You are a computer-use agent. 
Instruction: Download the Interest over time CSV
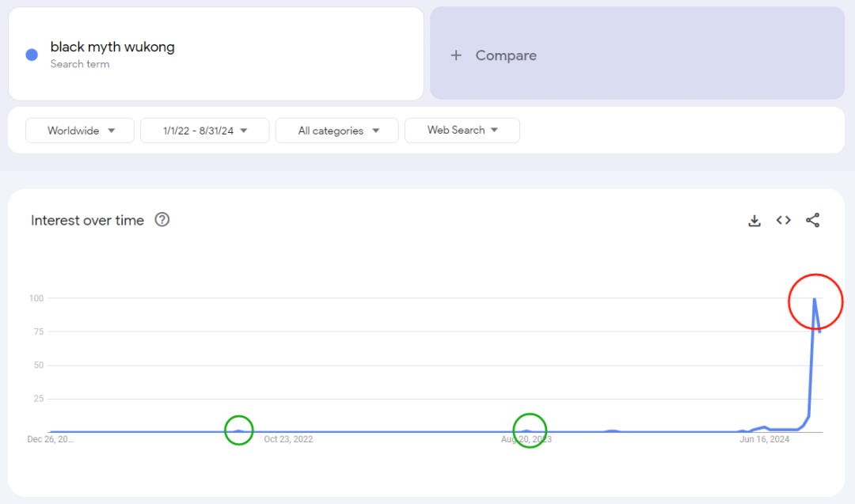[x=754, y=221]
